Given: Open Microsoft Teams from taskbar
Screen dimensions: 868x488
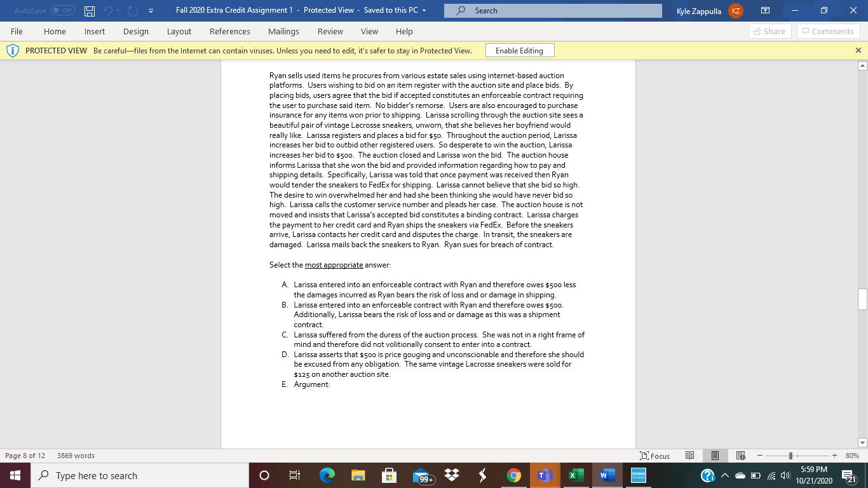Looking at the screenshot, I should click(x=545, y=475).
